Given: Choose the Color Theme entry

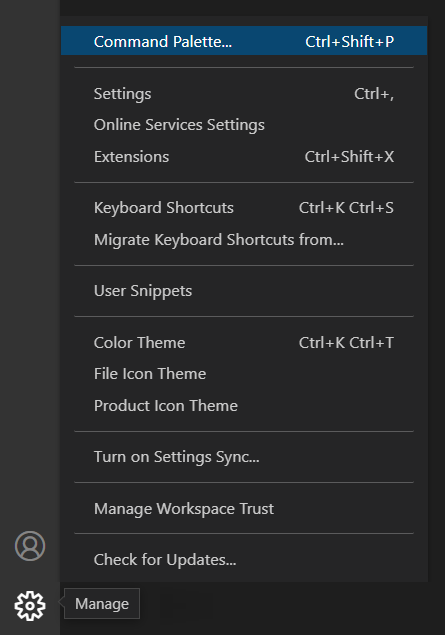Looking at the screenshot, I should tap(244, 343).
